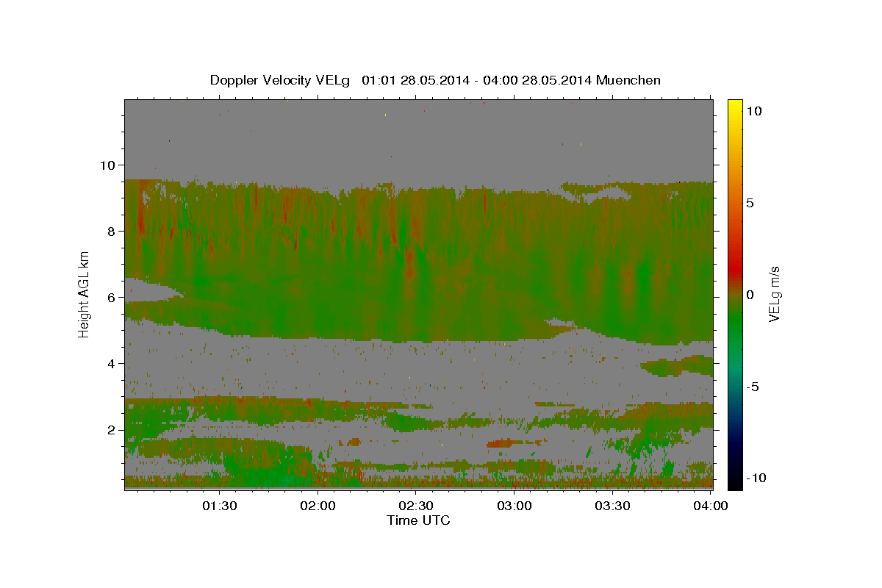Click the colorbar tick label -5

tap(753, 386)
